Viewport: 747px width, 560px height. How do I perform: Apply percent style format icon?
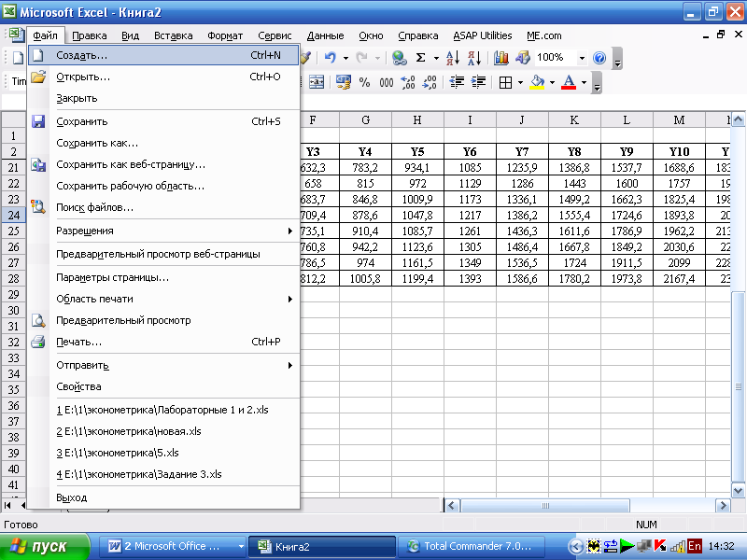(363, 83)
